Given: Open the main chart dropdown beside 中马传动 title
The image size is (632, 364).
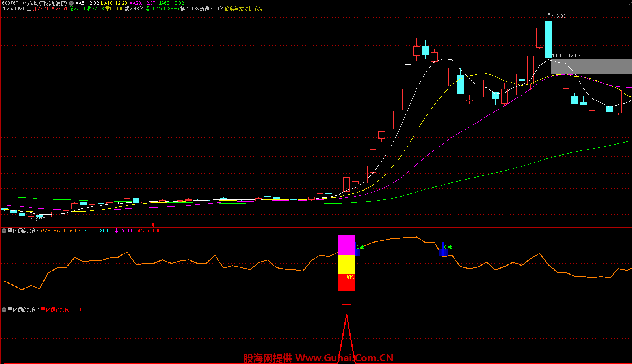Looking at the screenshot, I should pos(71,3).
